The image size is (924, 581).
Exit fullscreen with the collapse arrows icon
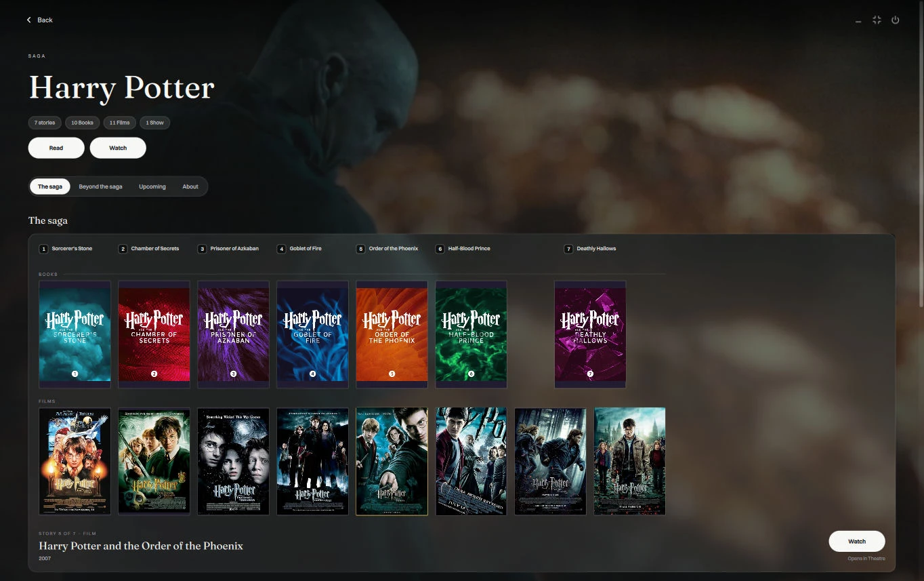click(877, 20)
